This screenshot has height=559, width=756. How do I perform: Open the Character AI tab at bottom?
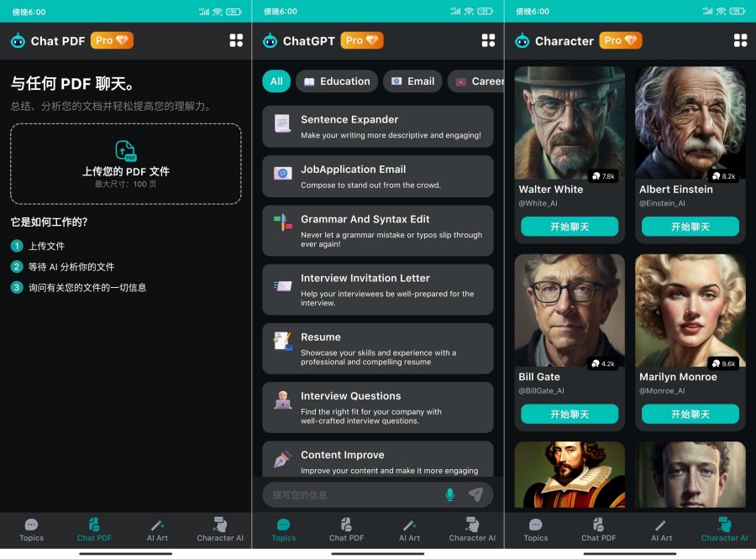[723, 529]
